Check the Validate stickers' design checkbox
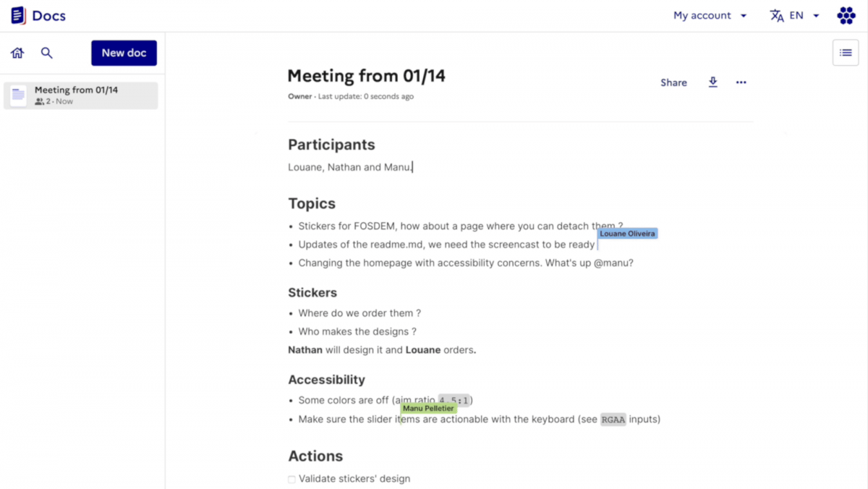 (x=292, y=479)
